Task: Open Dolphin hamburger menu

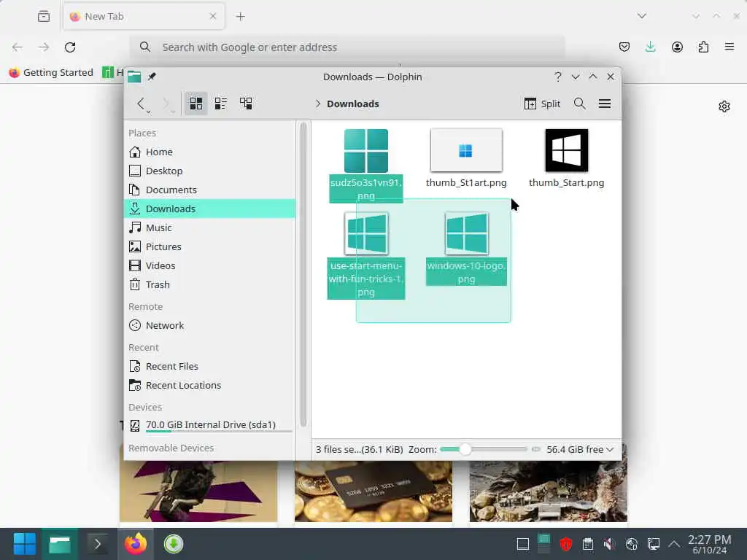Action: click(x=605, y=104)
